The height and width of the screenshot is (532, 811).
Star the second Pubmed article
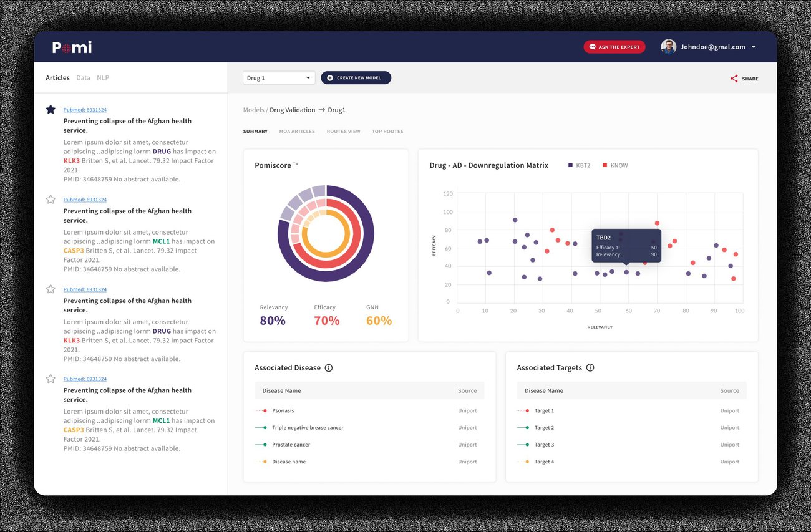[x=51, y=200]
